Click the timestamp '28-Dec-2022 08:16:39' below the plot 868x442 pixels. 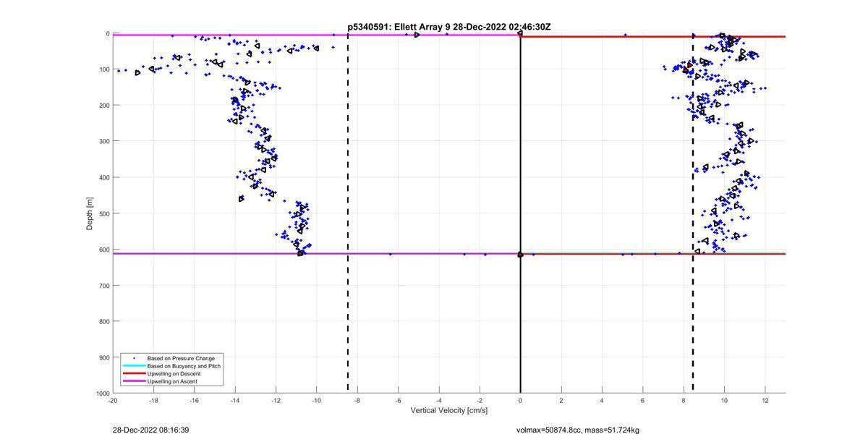(150, 430)
